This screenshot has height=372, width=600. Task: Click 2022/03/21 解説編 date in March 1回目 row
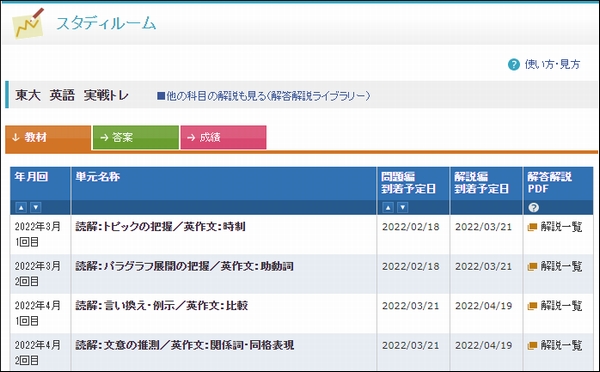tap(484, 227)
